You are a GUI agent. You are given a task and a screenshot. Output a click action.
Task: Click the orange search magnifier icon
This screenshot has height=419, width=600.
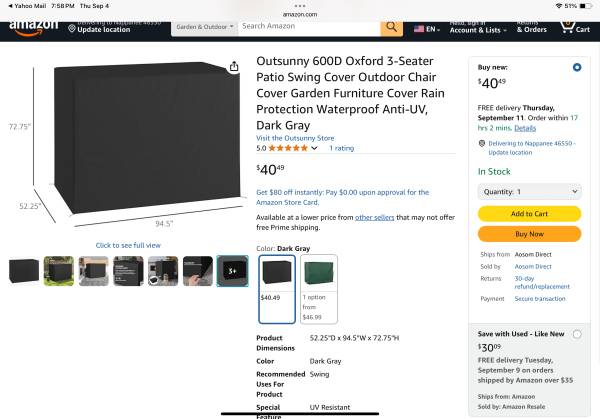(x=391, y=28)
